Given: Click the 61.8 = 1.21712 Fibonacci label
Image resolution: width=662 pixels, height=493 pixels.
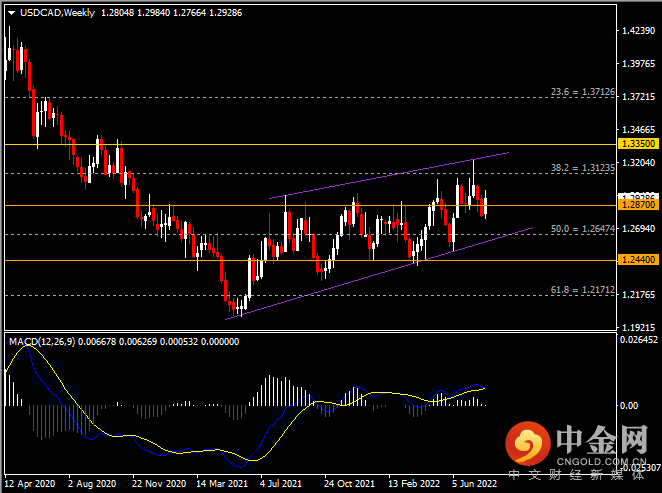Looking at the screenshot, I should [x=583, y=290].
